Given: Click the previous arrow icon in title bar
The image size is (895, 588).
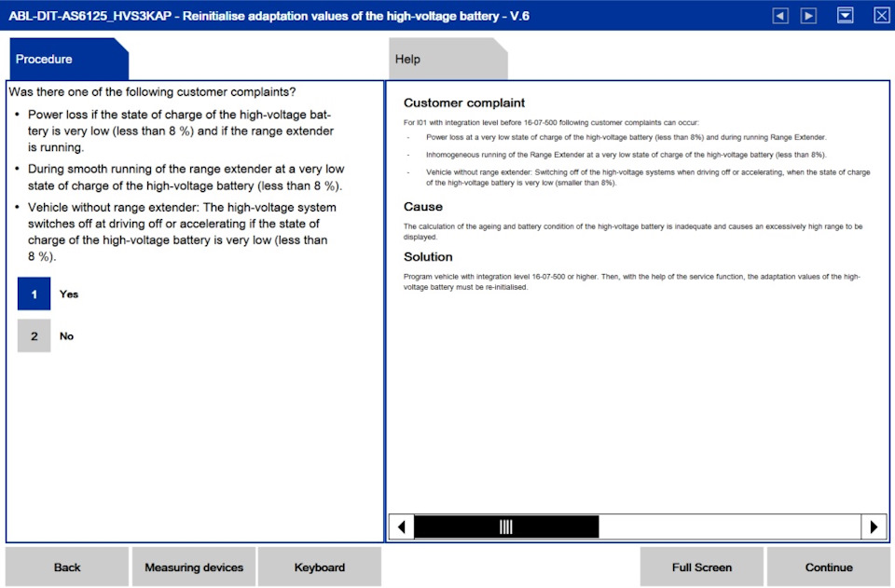Looking at the screenshot, I should coord(780,16).
